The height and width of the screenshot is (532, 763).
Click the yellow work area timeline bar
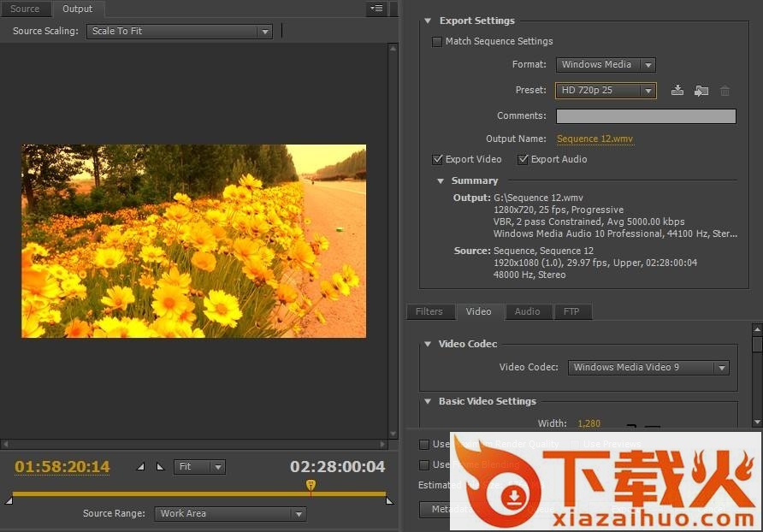(x=199, y=494)
